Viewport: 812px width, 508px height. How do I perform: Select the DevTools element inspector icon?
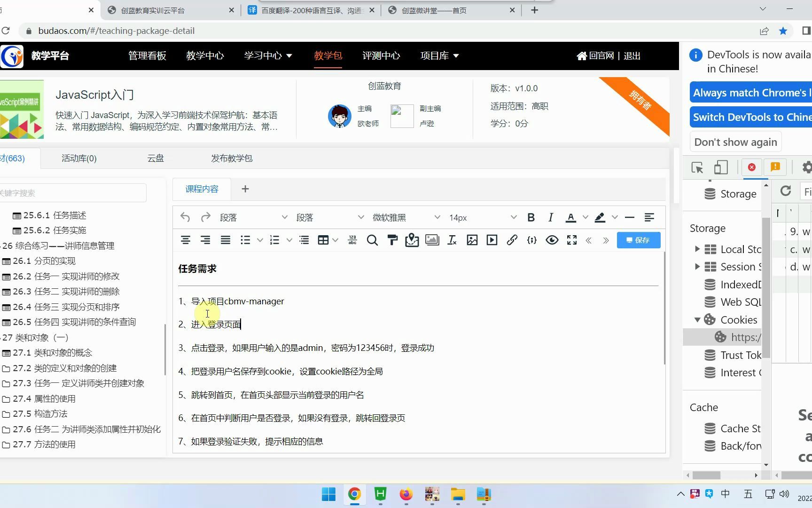pos(697,167)
